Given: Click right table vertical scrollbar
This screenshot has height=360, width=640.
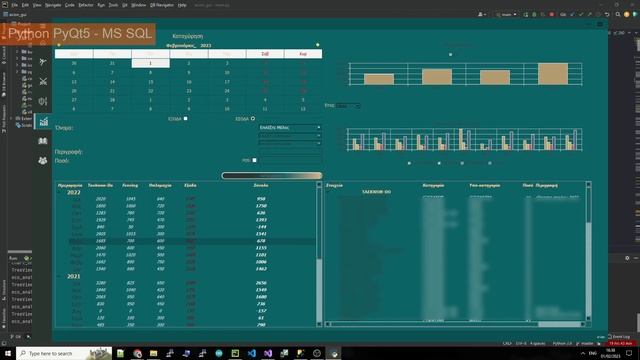Looking at the screenshot, I should [x=589, y=251].
